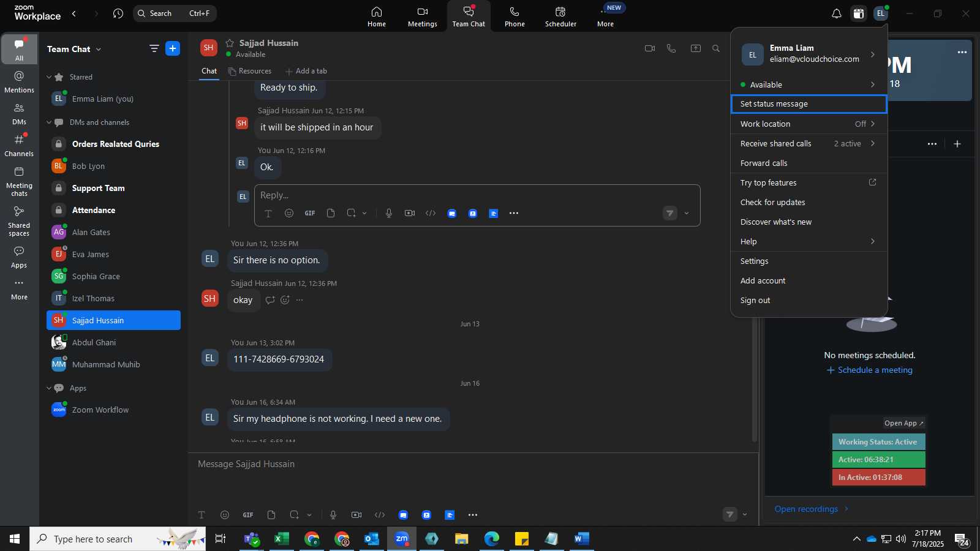This screenshot has height=551, width=980.
Task: Click the code snippet icon in bottom composer
Action: [380, 515]
